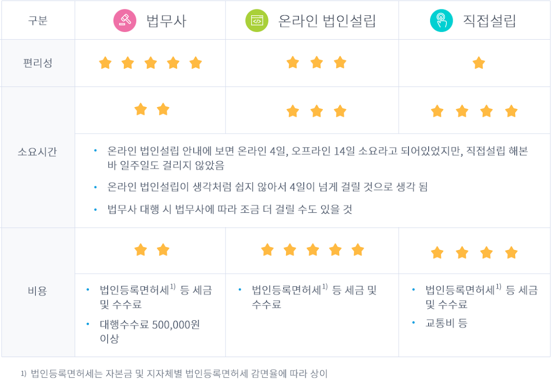Click the last 비용 star under 직접설립

point(511,252)
